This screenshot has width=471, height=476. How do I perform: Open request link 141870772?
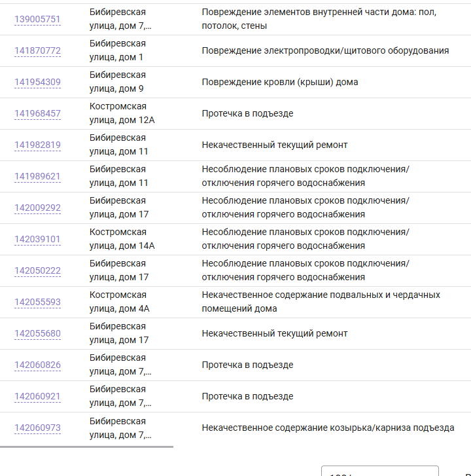point(37,50)
